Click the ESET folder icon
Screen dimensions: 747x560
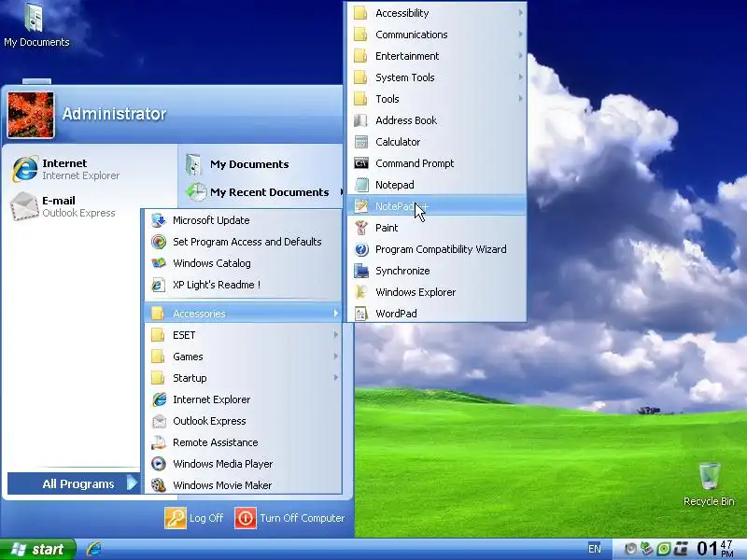click(158, 335)
